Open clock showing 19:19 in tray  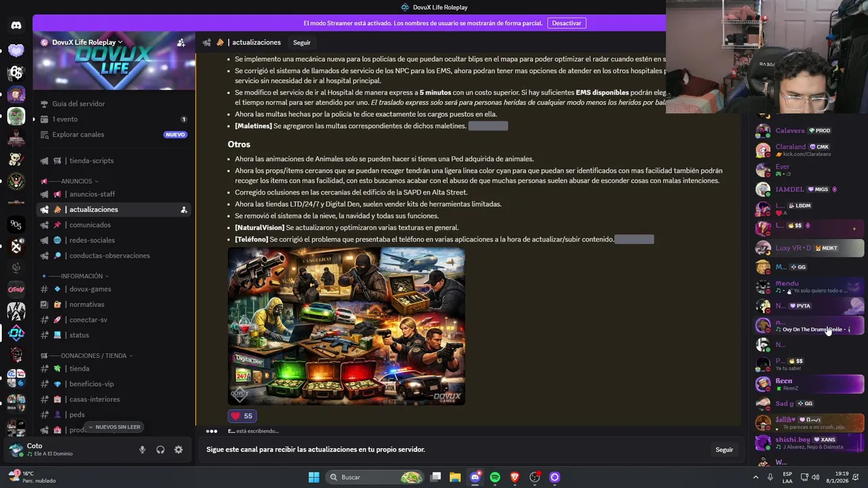(842, 477)
